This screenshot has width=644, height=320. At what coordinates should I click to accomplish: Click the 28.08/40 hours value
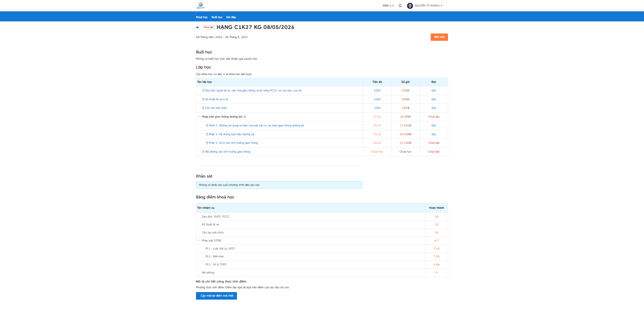coord(405,134)
